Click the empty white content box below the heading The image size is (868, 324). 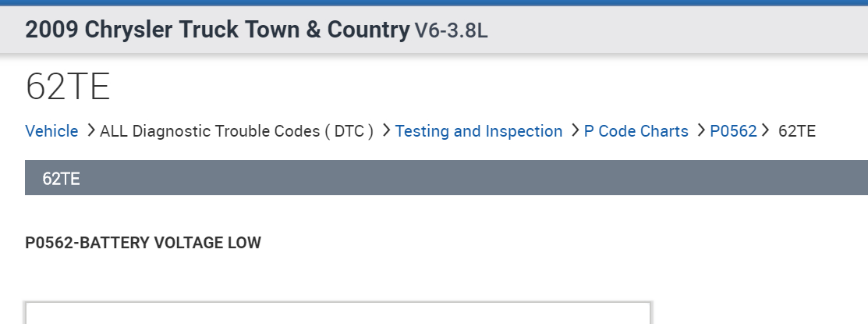(x=338, y=313)
